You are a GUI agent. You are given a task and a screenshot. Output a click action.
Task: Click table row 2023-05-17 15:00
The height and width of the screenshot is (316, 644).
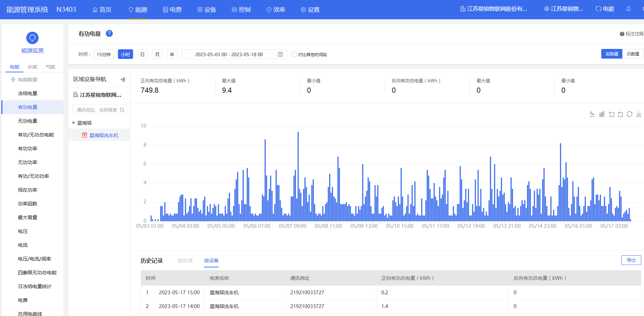tap(391, 293)
